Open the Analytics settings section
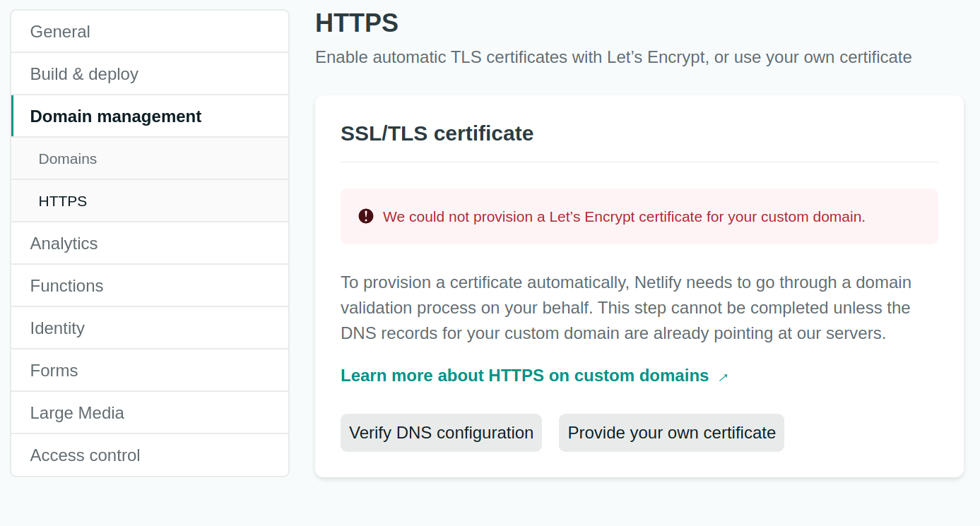The width and height of the screenshot is (980, 526). tap(150, 244)
